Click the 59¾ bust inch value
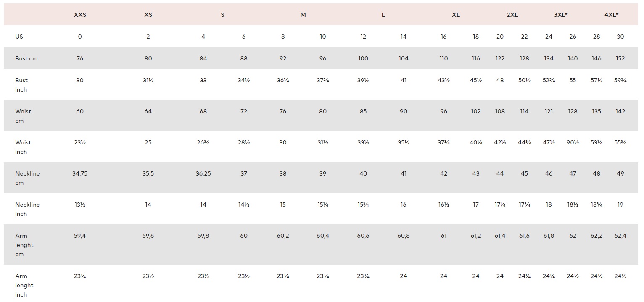The image size is (644, 302). click(620, 80)
